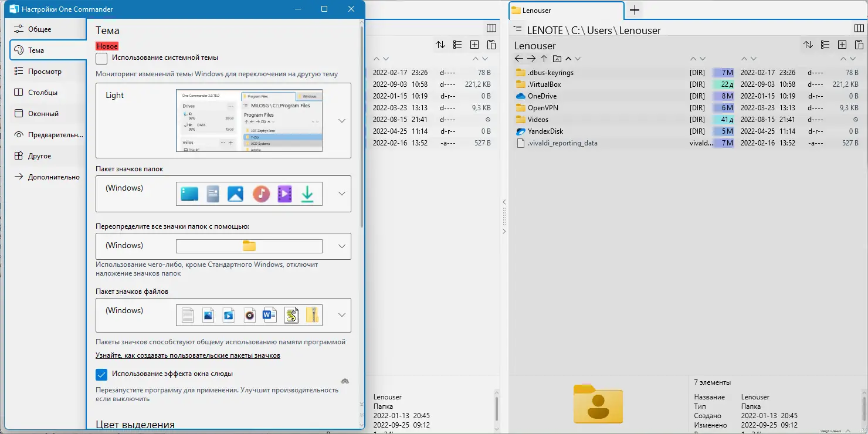Click the YandexDisk folder icon

tap(521, 131)
